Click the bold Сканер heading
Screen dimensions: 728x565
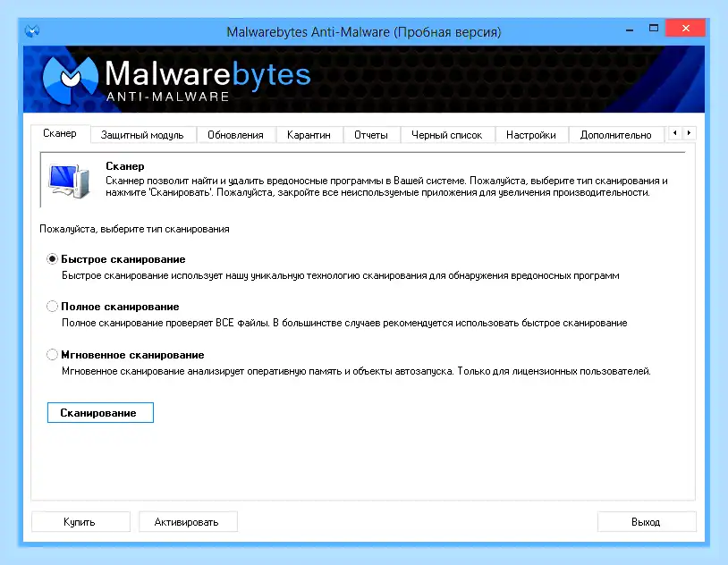pos(125,166)
